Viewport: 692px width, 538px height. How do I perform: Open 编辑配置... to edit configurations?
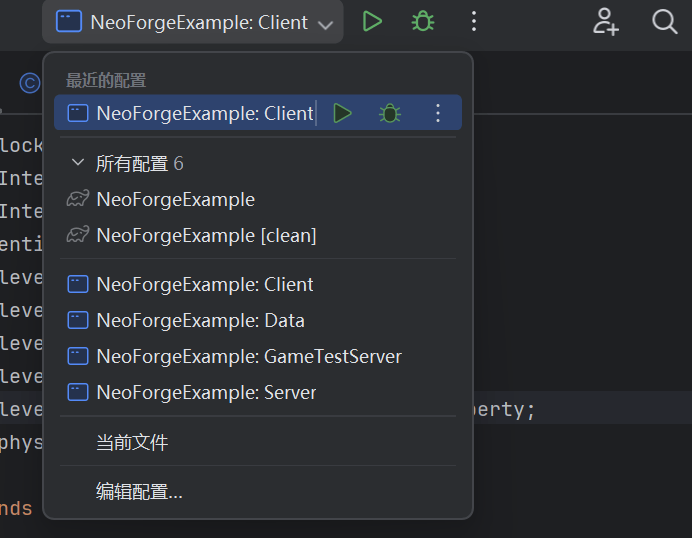[139, 491]
